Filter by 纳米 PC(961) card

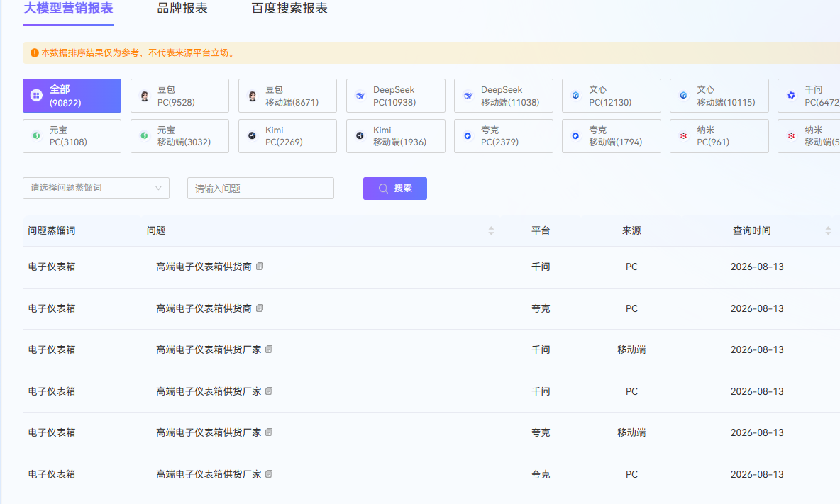coord(719,136)
